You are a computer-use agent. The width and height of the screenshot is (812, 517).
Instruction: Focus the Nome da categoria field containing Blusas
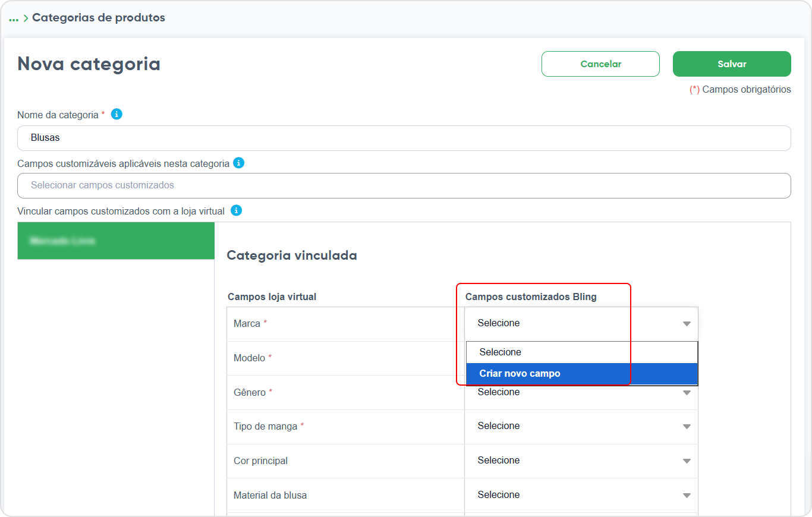(404, 138)
